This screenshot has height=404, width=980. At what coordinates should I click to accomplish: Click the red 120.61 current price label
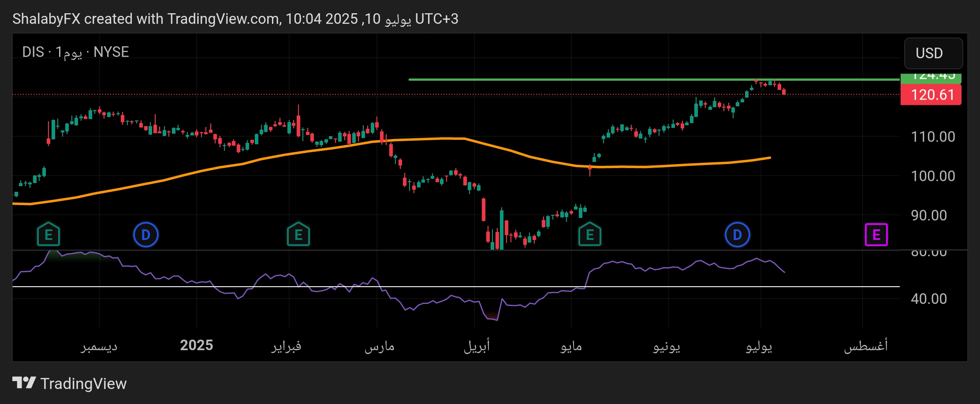(931, 94)
